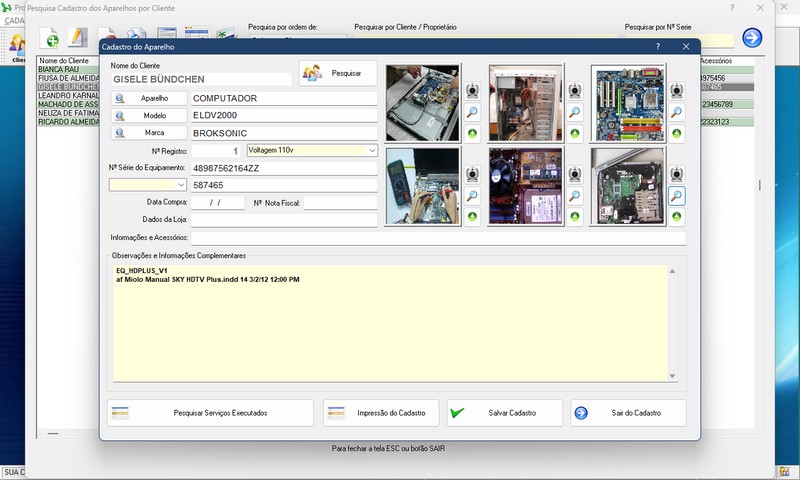Click the add new record toolbar icon
The width and height of the screenshot is (800, 480).
pyautogui.click(x=49, y=39)
